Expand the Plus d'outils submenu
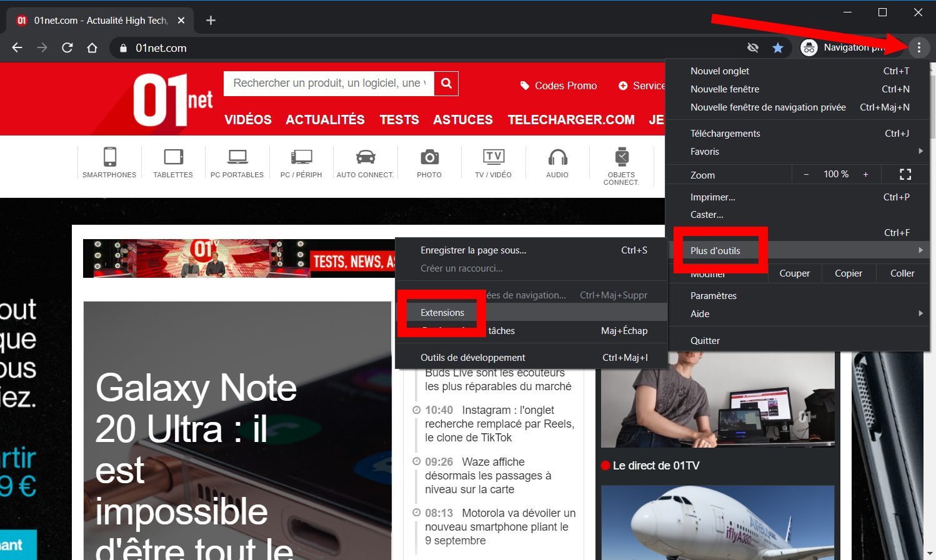This screenshot has width=936, height=560. [798, 250]
